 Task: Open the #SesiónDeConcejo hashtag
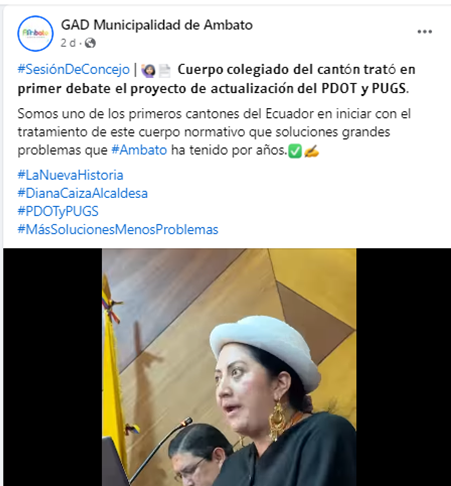(x=74, y=69)
